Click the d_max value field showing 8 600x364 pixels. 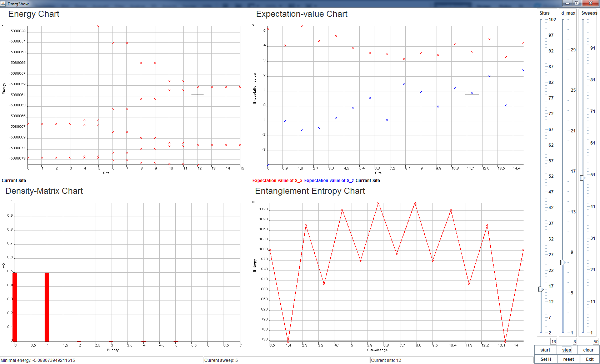pyautogui.click(x=574, y=342)
